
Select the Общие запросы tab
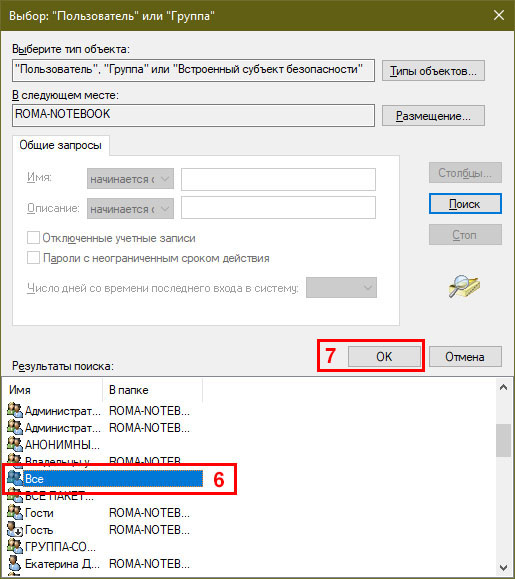pos(61,145)
